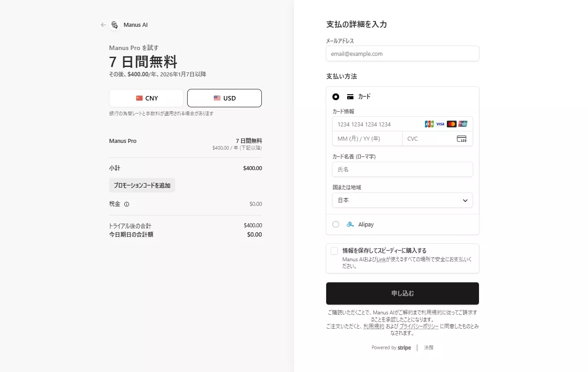Click the China flag icon on CNY
This screenshot has width=588, height=372.
[x=139, y=98]
